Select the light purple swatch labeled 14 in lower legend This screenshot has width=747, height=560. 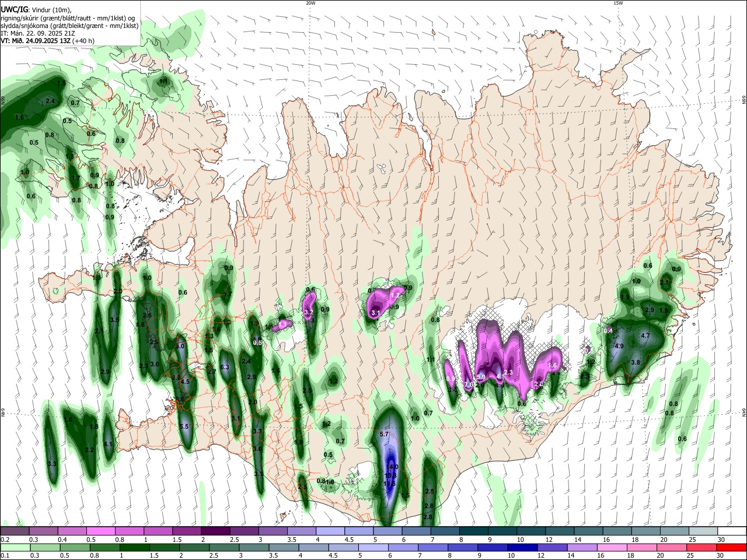[x=582, y=547]
